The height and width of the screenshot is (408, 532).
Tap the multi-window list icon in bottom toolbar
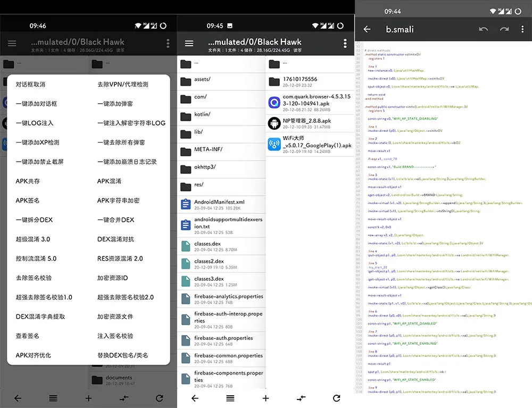click(x=230, y=398)
